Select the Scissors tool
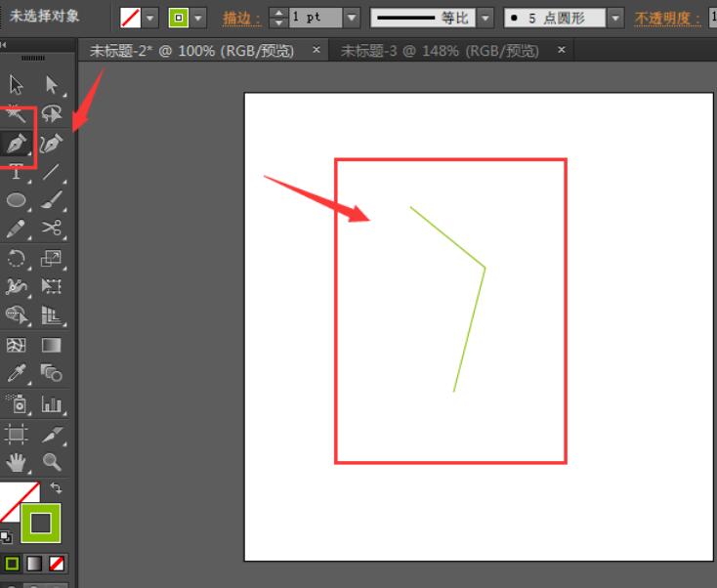 (x=51, y=229)
